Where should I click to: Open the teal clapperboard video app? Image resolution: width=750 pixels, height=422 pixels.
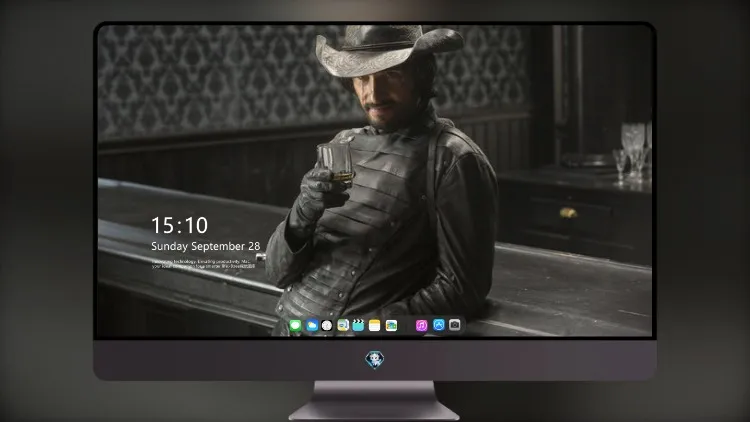click(358, 326)
